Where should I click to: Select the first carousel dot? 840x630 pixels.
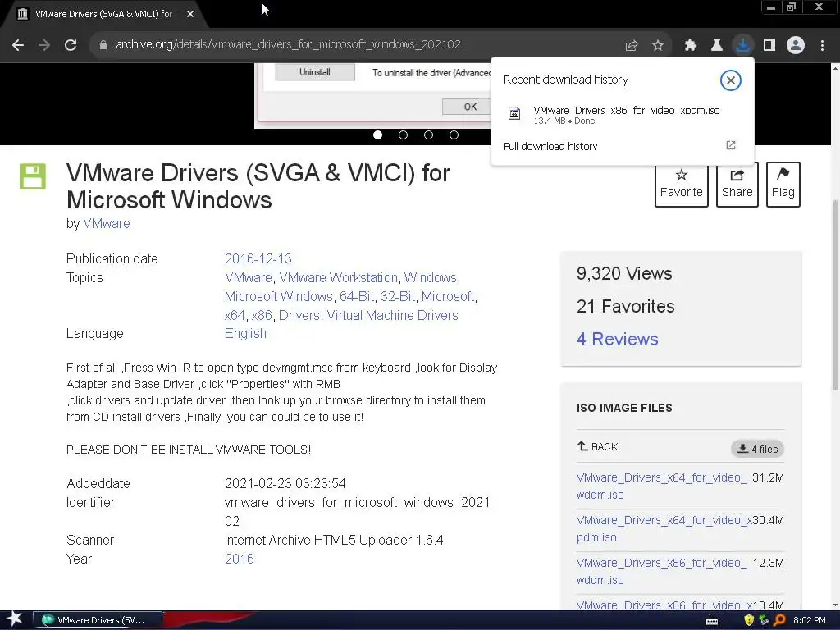[x=377, y=135]
